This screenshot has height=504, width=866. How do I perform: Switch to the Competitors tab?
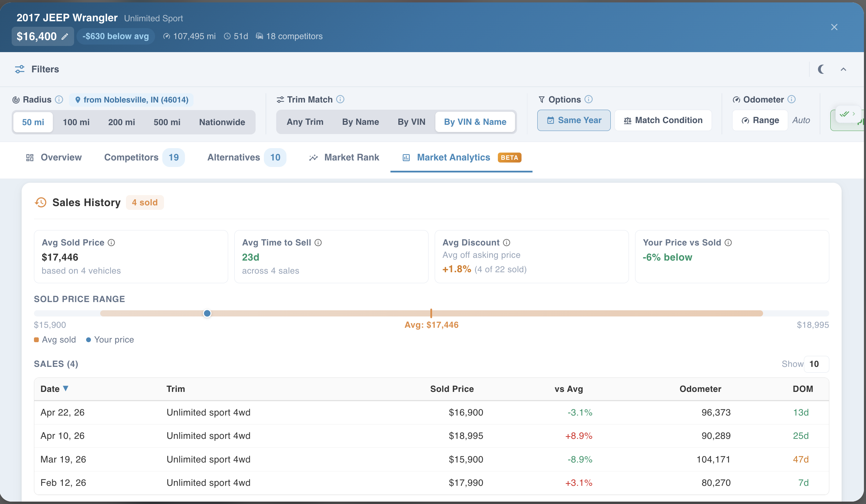[x=144, y=158]
